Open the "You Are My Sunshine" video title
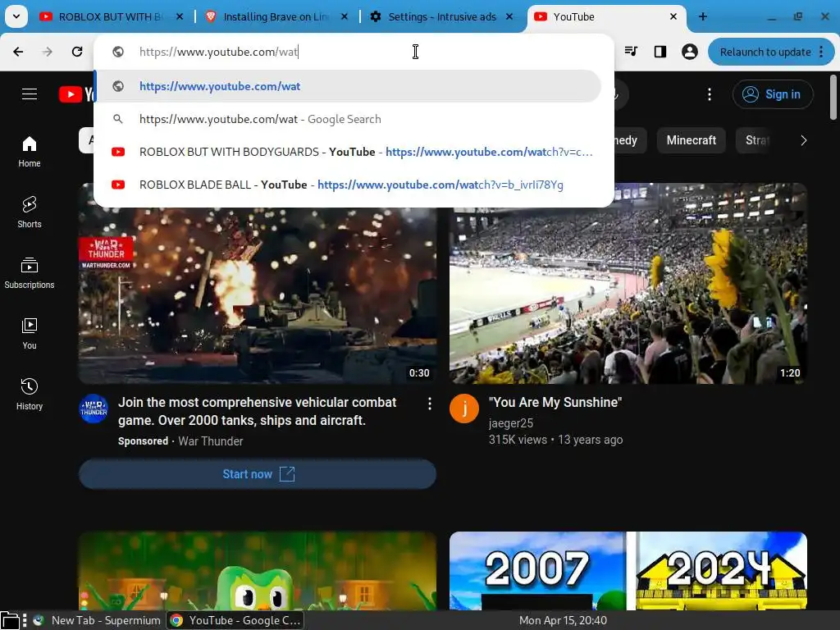The height and width of the screenshot is (630, 840). tap(555, 402)
